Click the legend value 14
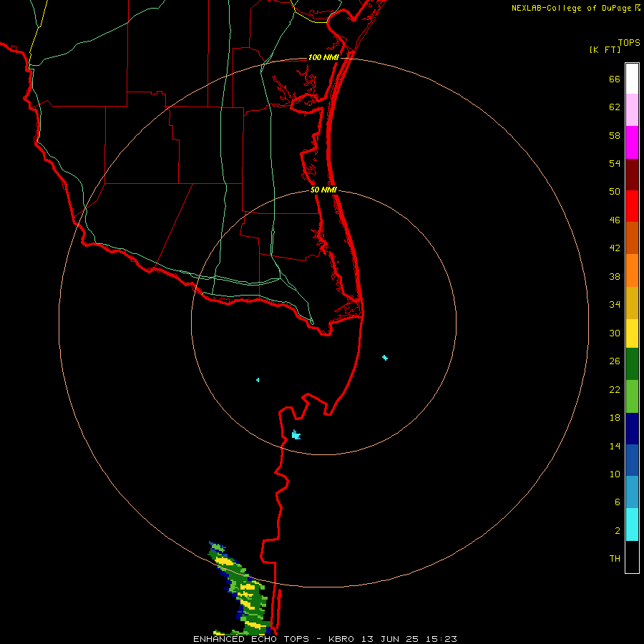644x644 pixels. click(615, 446)
